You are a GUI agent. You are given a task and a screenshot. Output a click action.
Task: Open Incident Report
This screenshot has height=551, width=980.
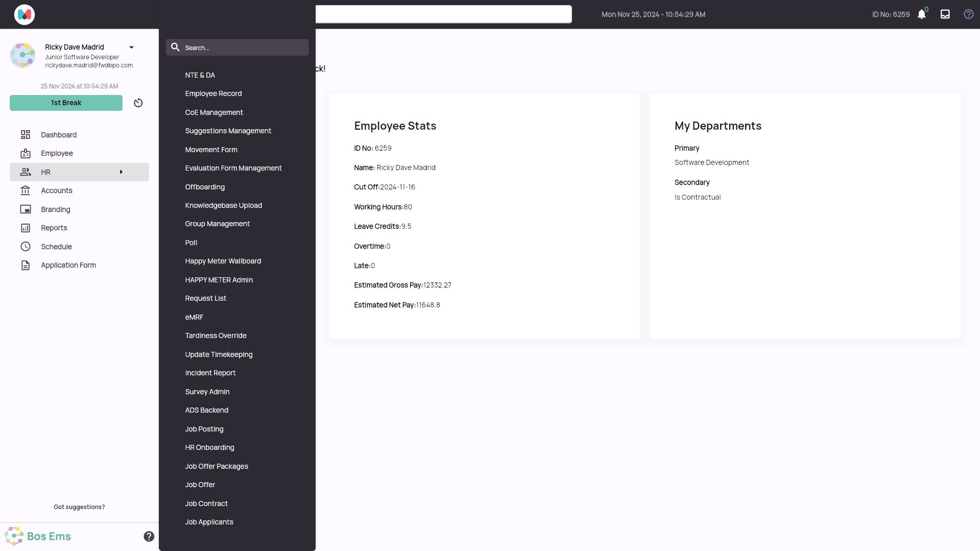[210, 373]
